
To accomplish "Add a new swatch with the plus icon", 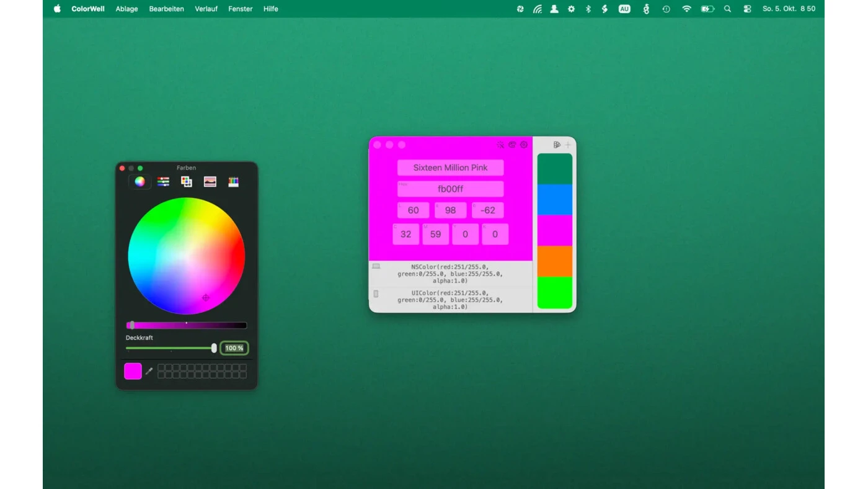I will click(x=568, y=145).
